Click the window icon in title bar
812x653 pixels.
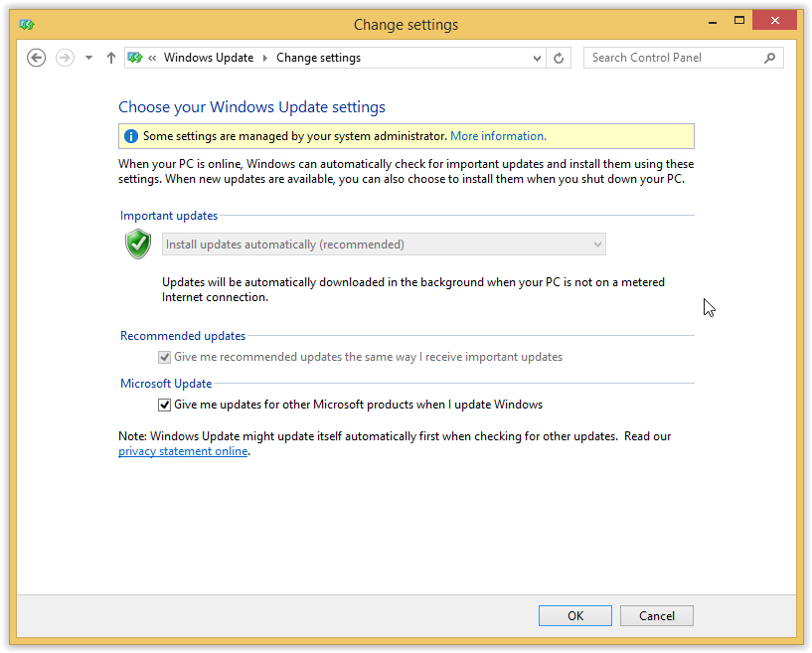click(27, 24)
